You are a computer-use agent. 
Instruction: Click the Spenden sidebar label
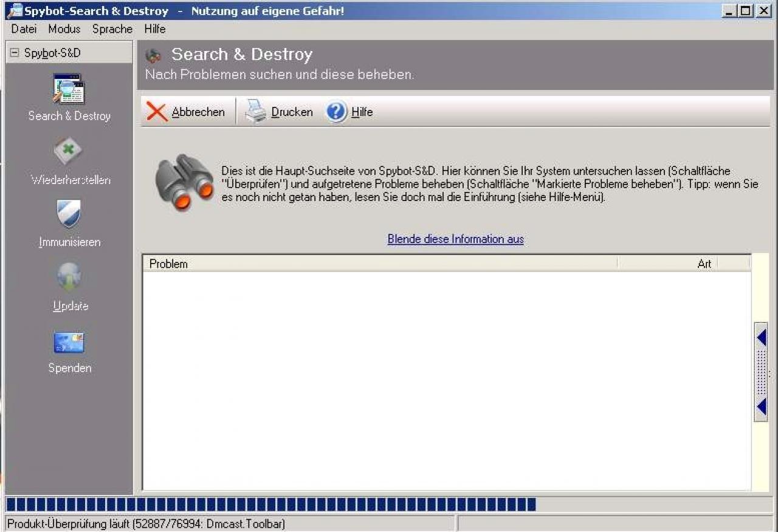tap(70, 368)
